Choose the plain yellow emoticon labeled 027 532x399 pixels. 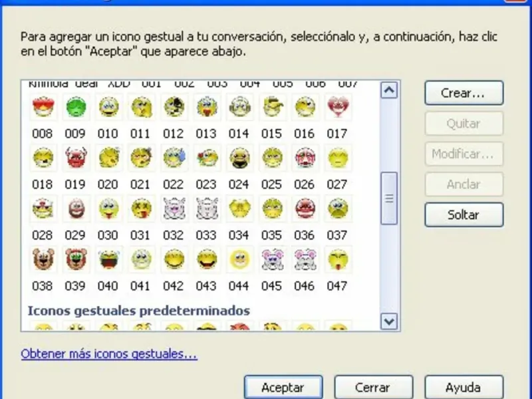338,158
